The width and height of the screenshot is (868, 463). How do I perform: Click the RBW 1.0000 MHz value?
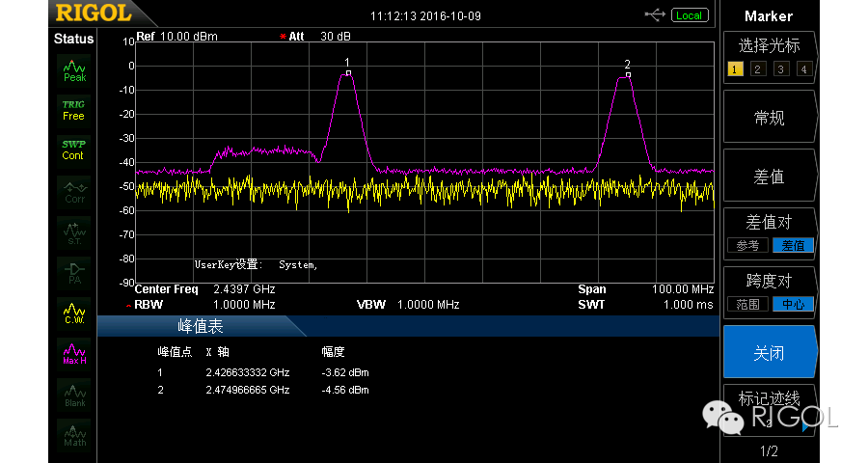pos(244,305)
